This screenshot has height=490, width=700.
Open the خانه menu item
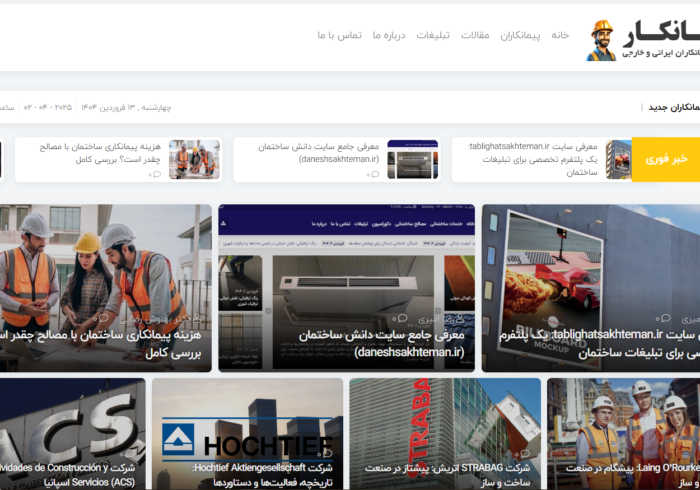click(x=560, y=35)
